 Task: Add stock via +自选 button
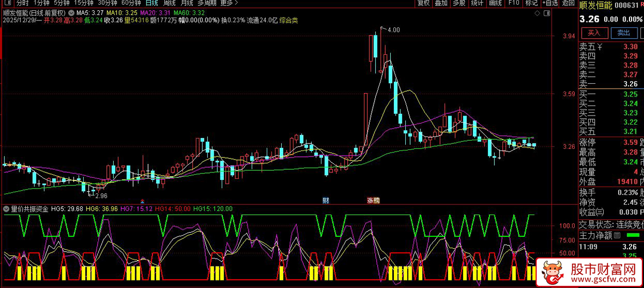(x=549, y=3)
